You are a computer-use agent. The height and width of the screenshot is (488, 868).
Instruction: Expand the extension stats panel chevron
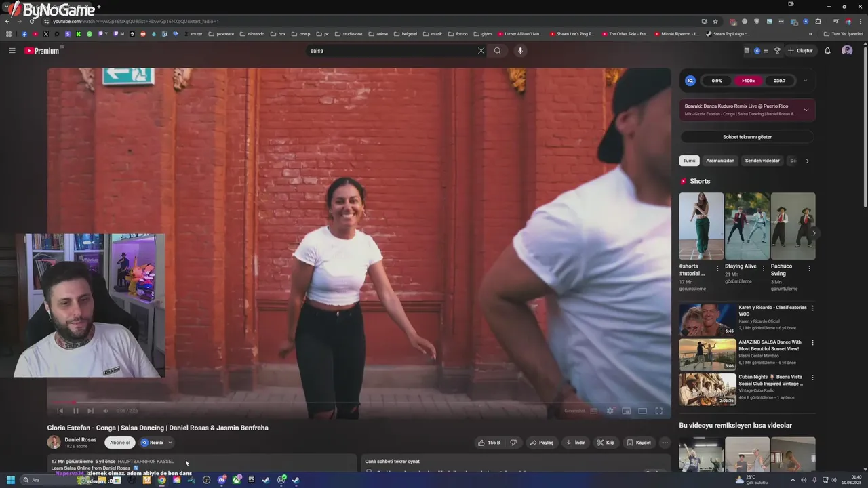pyautogui.click(x=806, y=81)
